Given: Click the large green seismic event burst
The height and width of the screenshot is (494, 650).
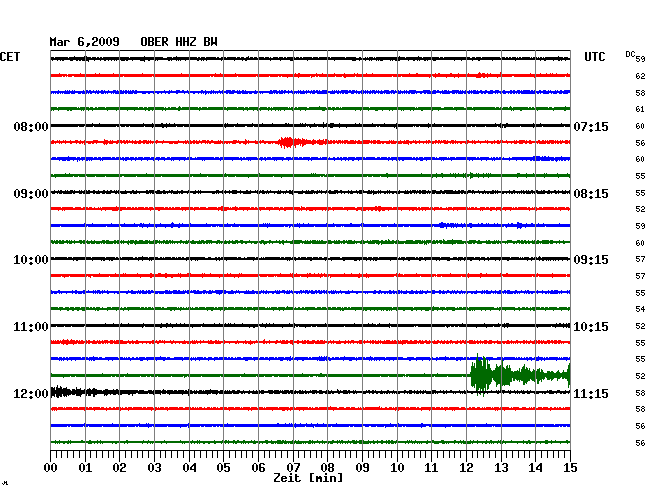Looking at the screenshot, I should tap(520, 375).
